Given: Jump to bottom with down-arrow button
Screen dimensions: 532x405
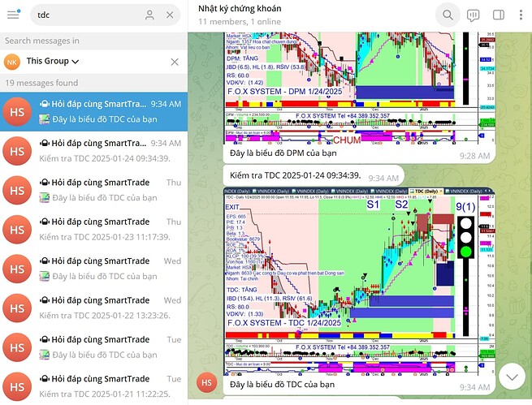Looking at the screenshot, I should (x=512, y=377).
